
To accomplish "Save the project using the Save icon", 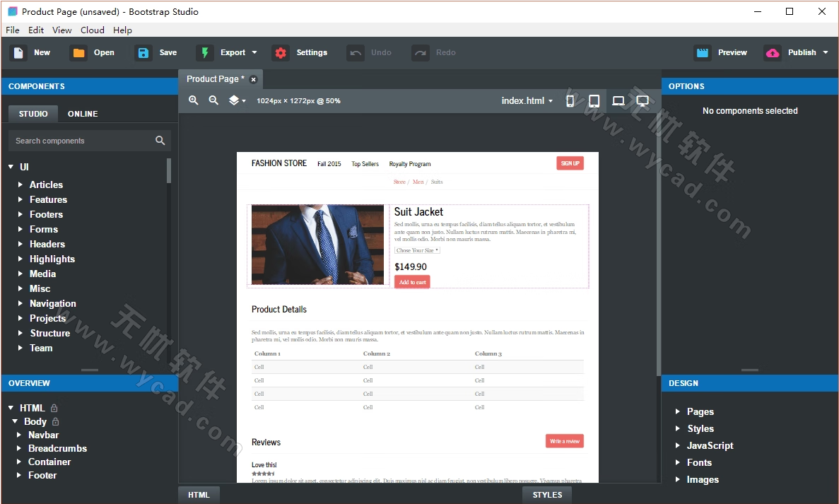I will [143, 52].
